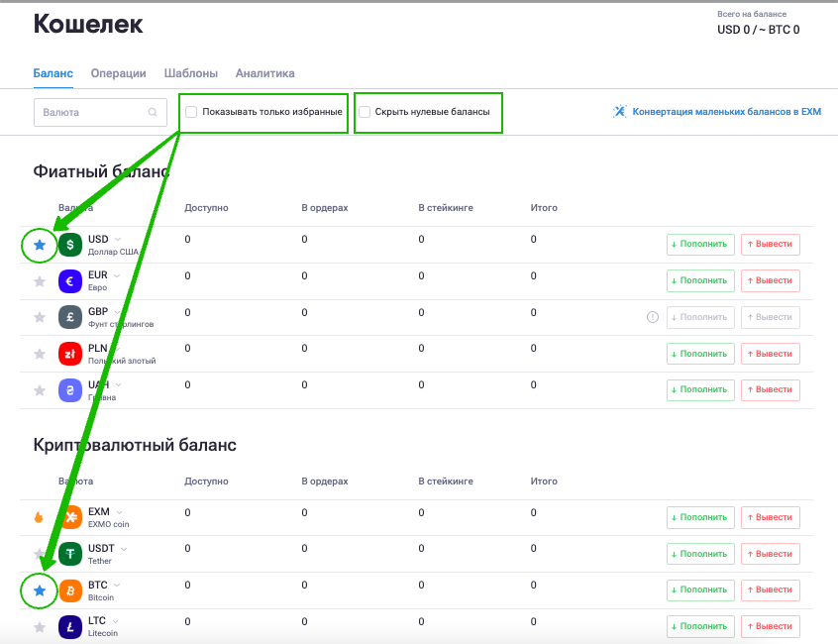838x644 pixels.
Task: Click disabled Вывести for GBP
Action: [x=770, y=317]
